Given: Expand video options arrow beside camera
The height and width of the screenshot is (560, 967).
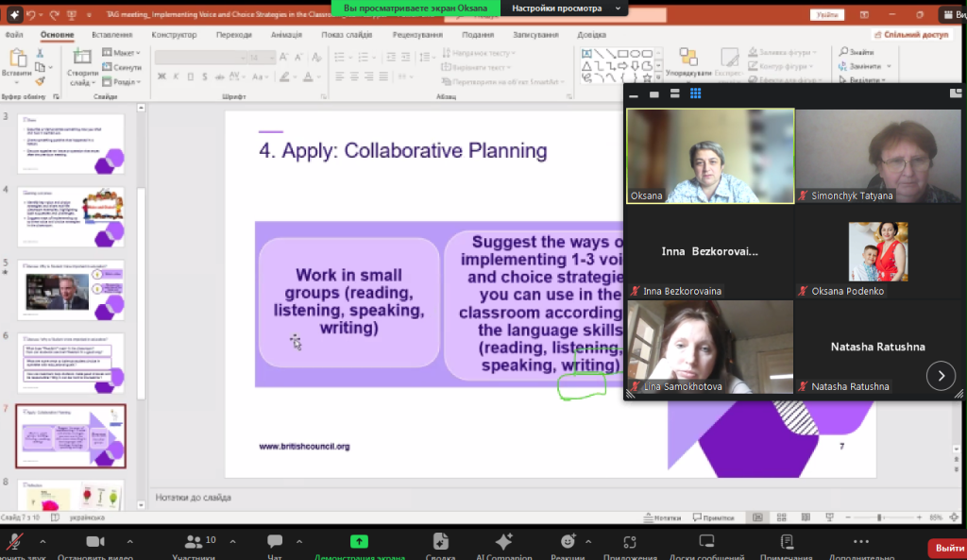Looking at the screenshot, I should [x=130, y=540].
